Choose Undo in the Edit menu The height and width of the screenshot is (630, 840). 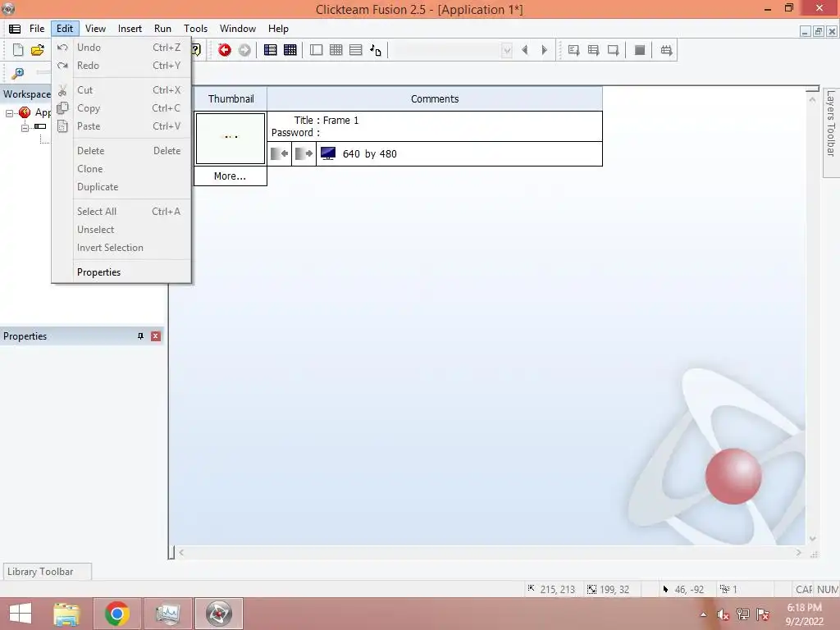click(x=121, y=47)
